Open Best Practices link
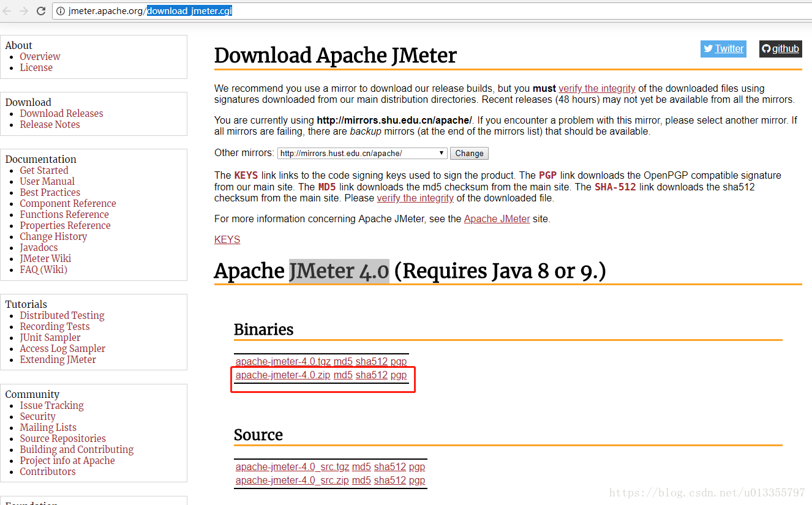Screen dimensions: 812x505 point(50,192)
